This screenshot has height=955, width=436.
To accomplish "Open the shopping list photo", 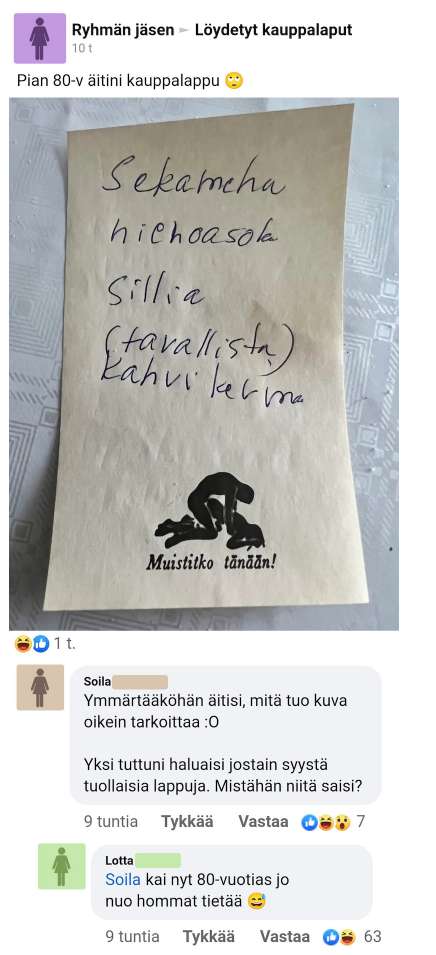I will tap(204, 364).
